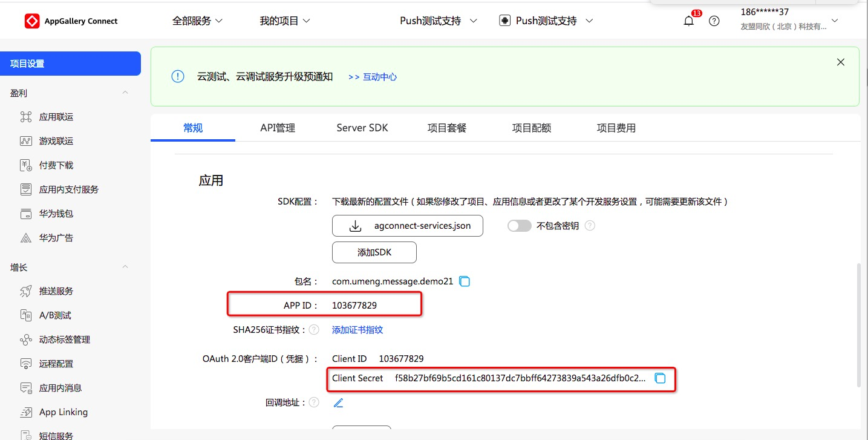Screen dimensions: 868x440
Task: Click the 推送服务 rocket icon
Action: [x=26, y=291]
